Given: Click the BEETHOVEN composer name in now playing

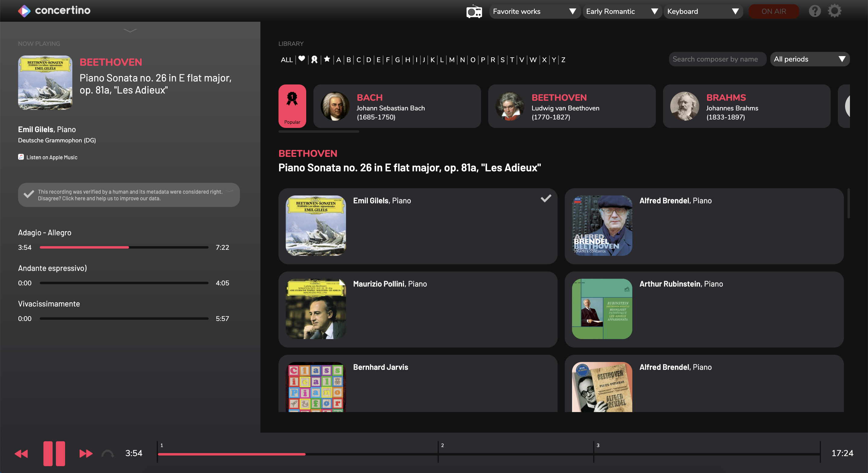Looking at the screenshot, I should coord(111,62).
